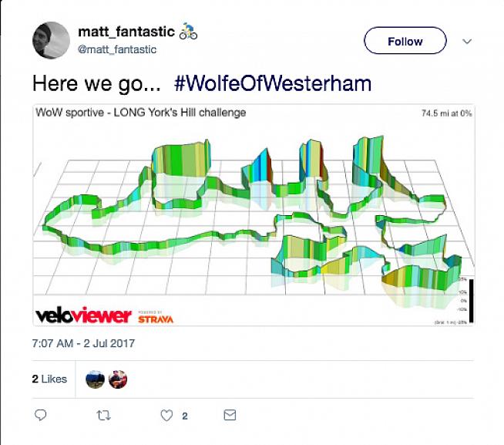Click the cyclist emoji next to the username
504x445 pixels.
(188, 32)
